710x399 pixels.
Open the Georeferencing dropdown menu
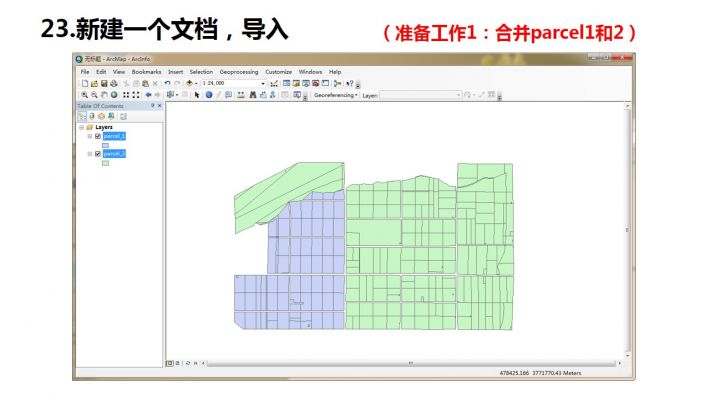[336, 95]
